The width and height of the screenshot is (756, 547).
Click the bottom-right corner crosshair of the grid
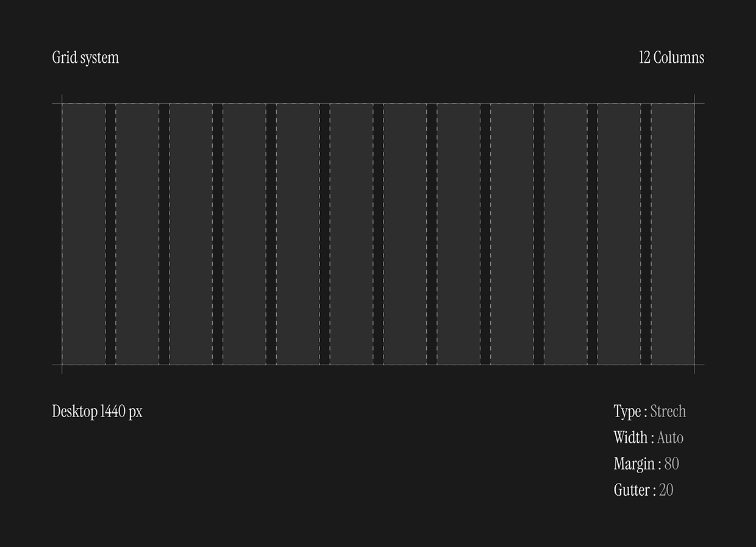point(694,365)
